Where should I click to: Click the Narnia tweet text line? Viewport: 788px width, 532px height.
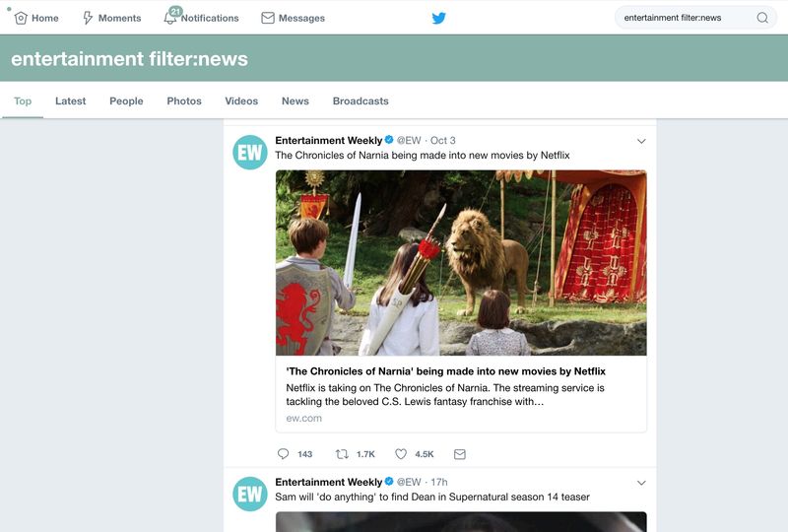click(423, 156)
